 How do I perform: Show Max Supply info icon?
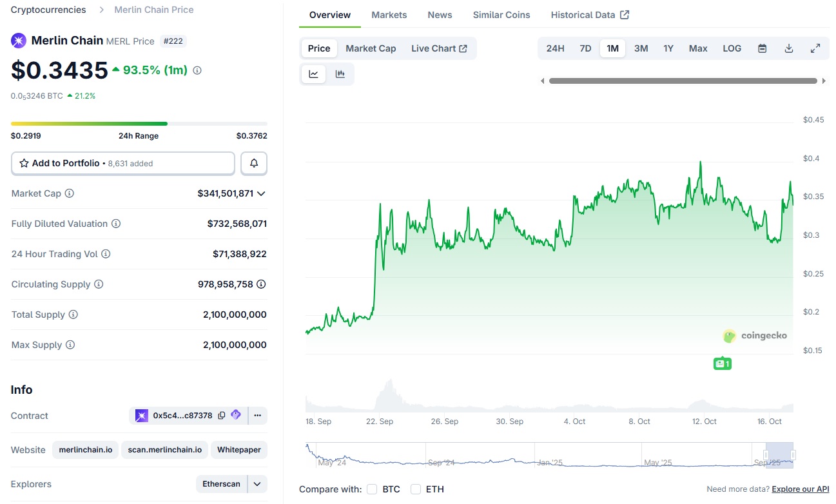point(70,345)
